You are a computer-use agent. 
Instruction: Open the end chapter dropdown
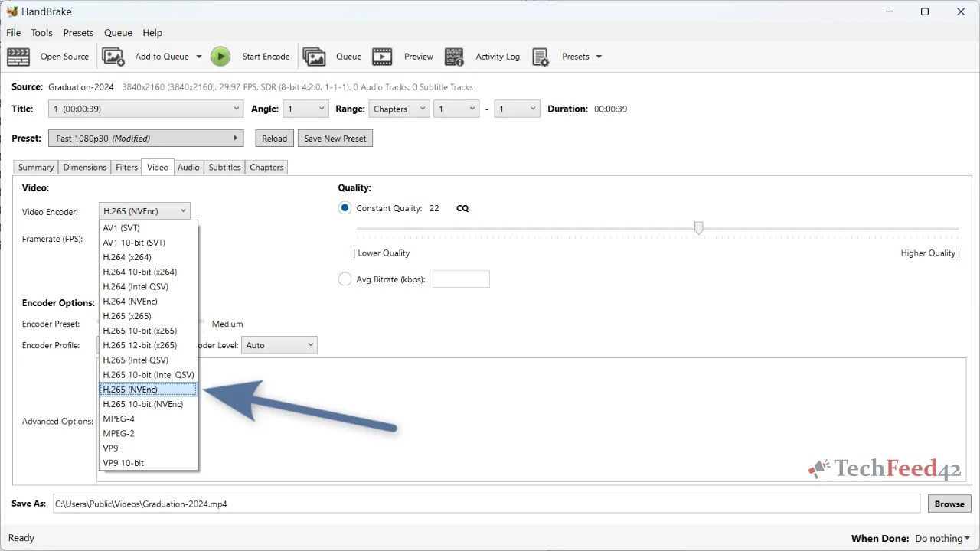click(517, 109)
